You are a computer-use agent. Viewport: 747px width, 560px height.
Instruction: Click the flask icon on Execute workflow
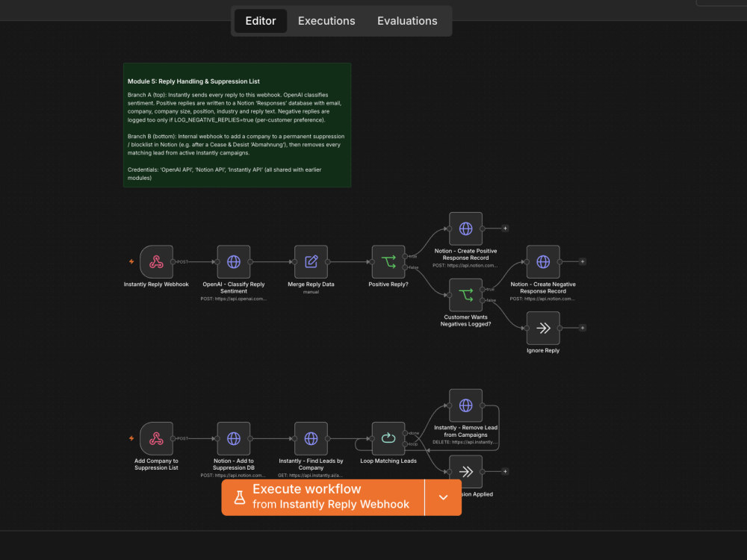click(x=240, y=497)
